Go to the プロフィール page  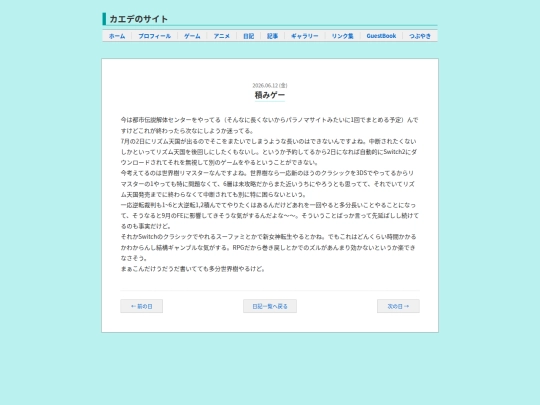pos(155,36)
